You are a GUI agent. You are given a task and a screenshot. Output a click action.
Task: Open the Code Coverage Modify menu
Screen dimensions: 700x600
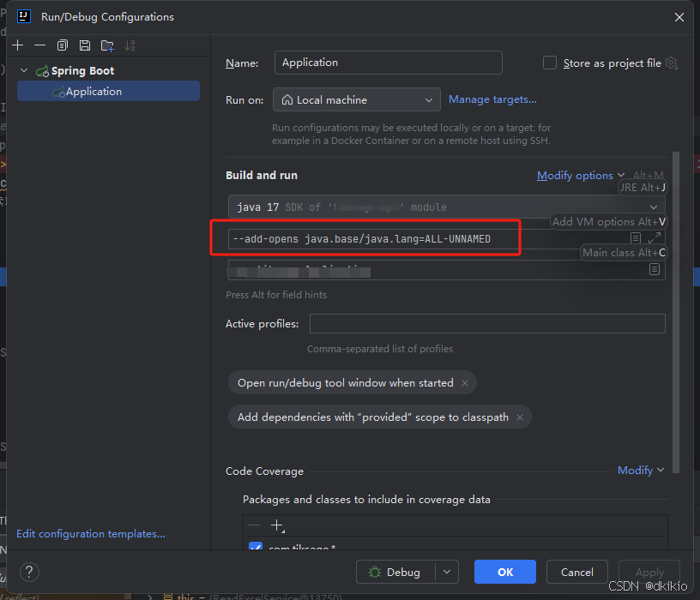pos(641,471)
